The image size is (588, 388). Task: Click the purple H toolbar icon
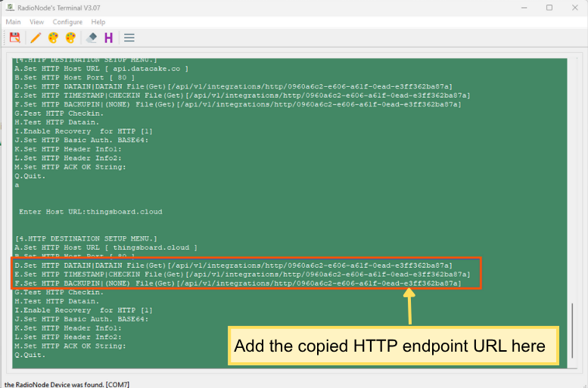pos(109,37)
